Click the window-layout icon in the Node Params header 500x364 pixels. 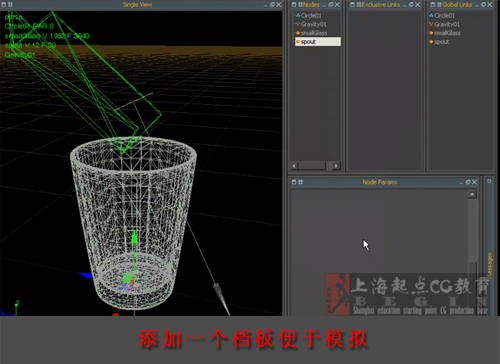294,182
